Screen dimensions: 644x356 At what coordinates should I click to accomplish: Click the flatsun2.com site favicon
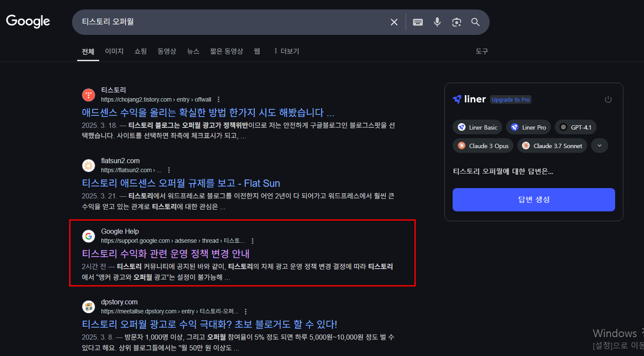pos(88,165)
